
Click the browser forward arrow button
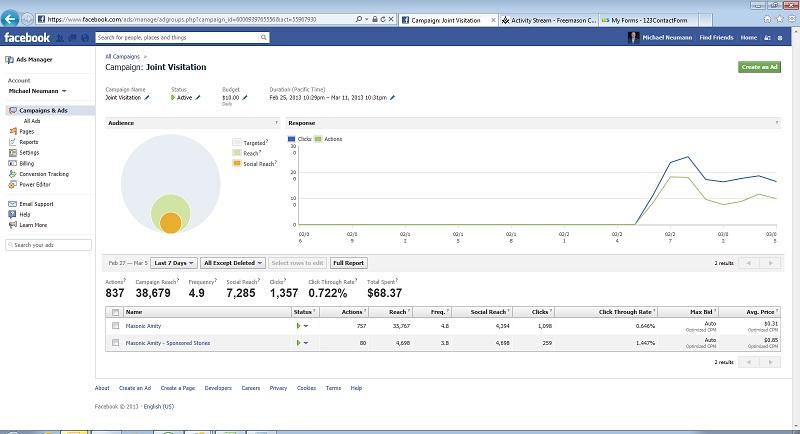pyautogui.click(x=28, y=19)
